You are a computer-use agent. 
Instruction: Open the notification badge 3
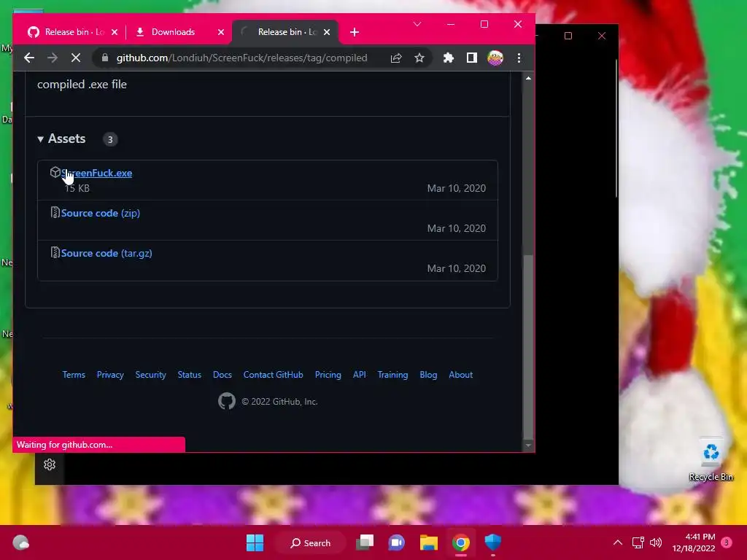pos(727,542)
